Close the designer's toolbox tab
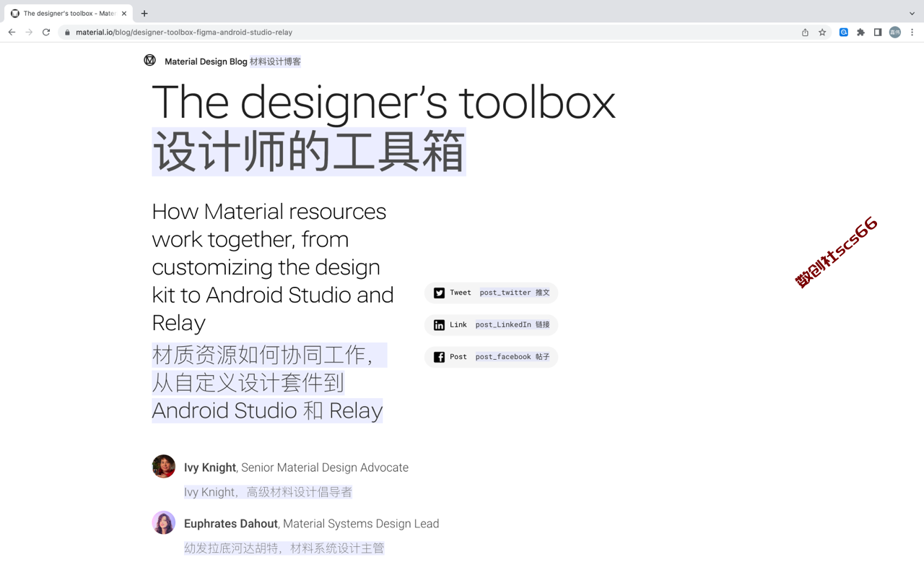The image size is (924, 578). (x=124, y=13)
